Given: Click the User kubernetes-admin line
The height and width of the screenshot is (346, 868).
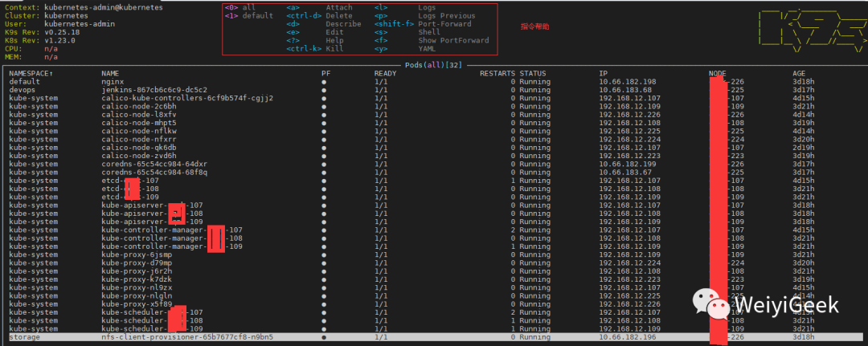Looking at the screenshot, I should click(x=59, y=24).
